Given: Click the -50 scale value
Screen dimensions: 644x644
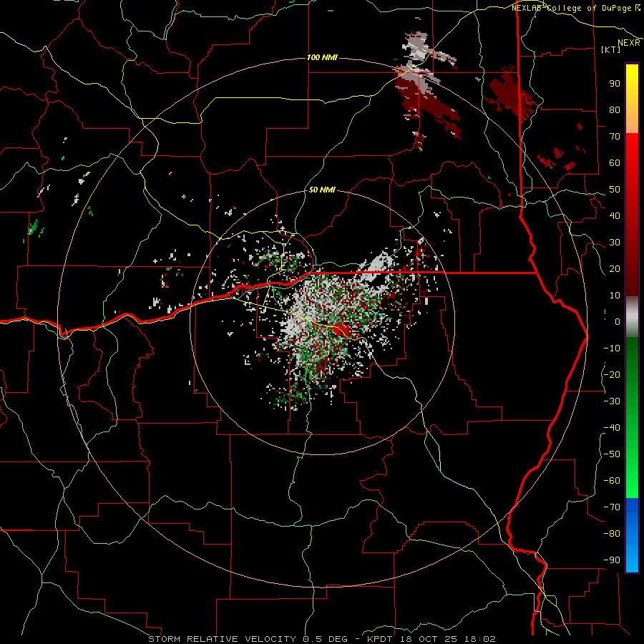Looking at the screenshot, I should pyautogui.click(x=612, y=454).
